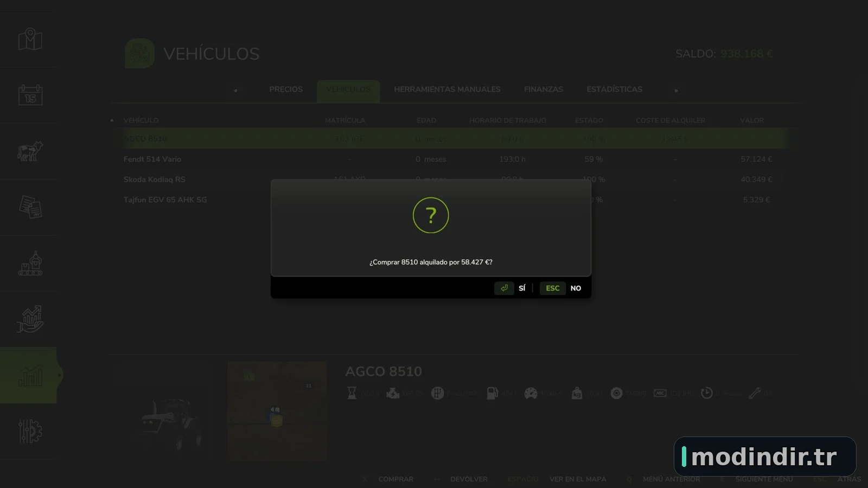The image size is (868, 488).
Task: Click the fuel pump capacity icon
Action: [493, 393]
